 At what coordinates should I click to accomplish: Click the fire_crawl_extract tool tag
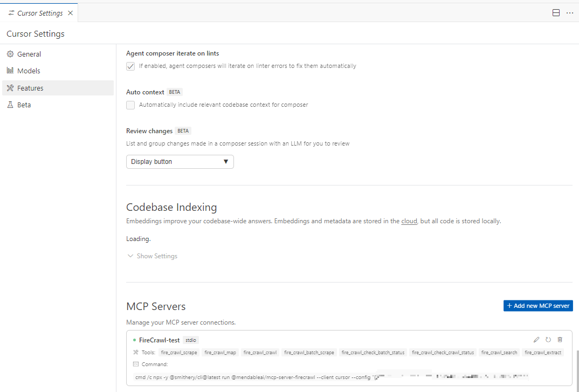543,353
